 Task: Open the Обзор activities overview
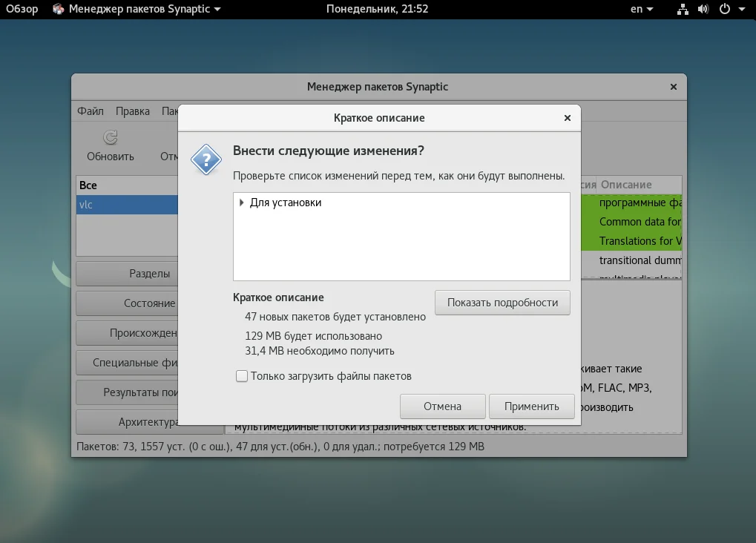pyautogui.click(x=22, y=9)
